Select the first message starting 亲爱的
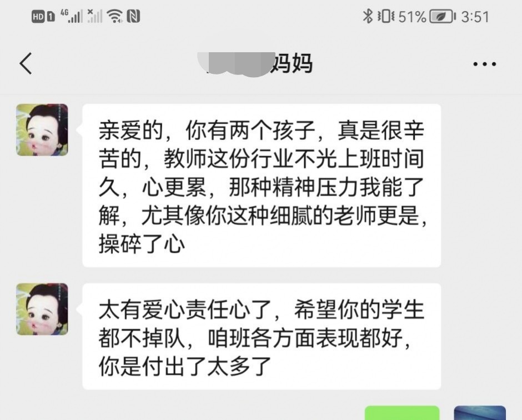Image resolution: width=522 pixels, height=420 pixels. click(x=262, y=186)
